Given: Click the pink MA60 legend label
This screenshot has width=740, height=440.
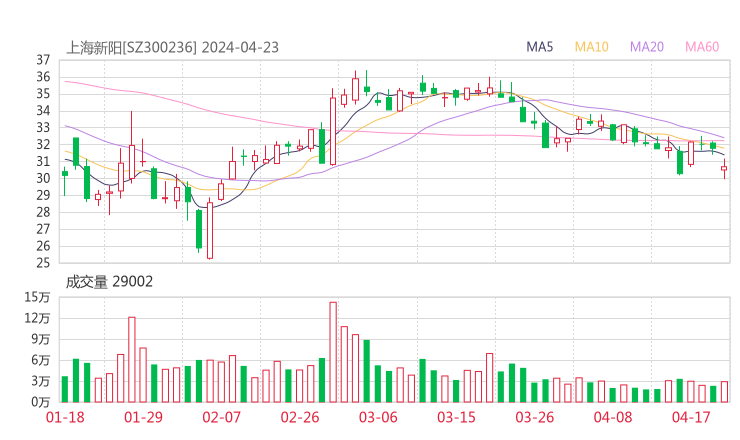Looking at the screenshot, I should click(x=702, y=46).
